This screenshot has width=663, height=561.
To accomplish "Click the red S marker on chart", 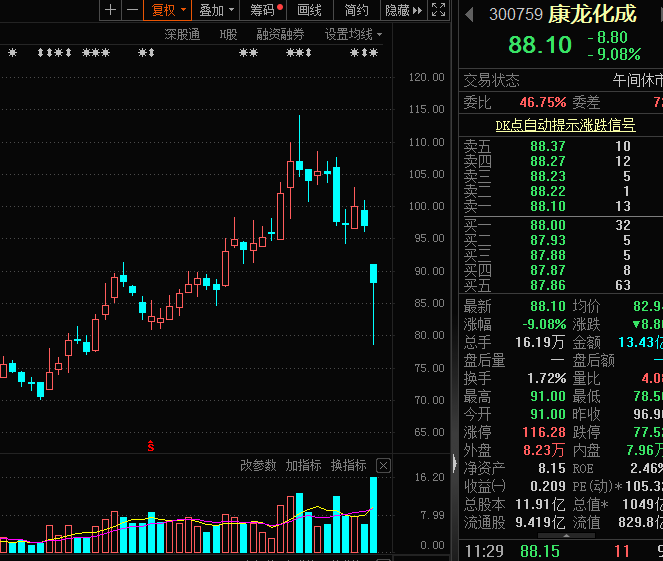I will 151,444.
